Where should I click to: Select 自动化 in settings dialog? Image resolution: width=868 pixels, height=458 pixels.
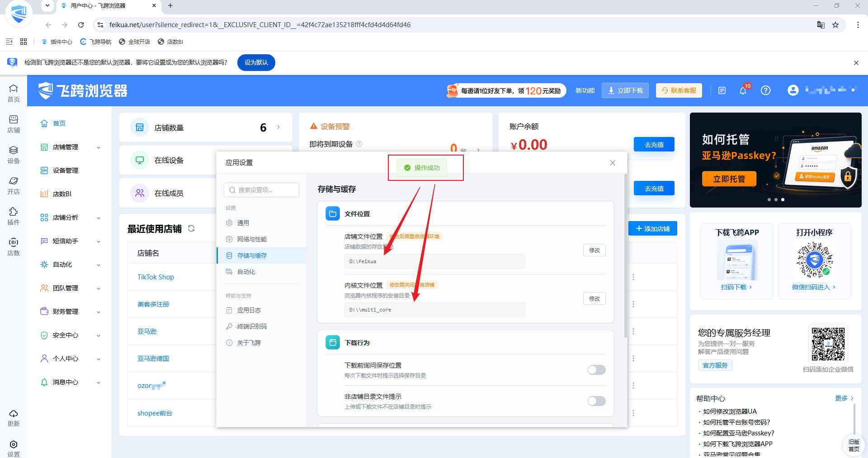[x=262, y=272]
